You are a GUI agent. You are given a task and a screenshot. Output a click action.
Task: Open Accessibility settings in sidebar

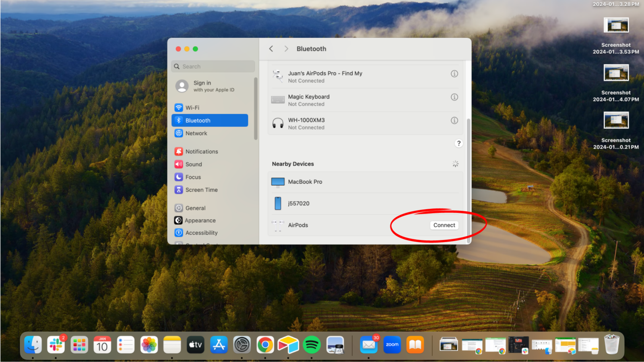pos(210,233)
